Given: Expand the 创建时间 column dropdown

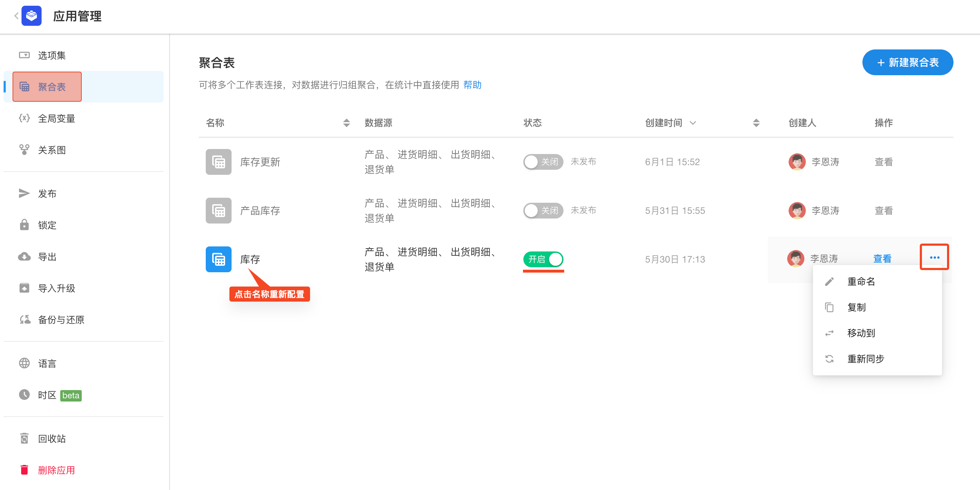Looking at the screenshot, I should [x=693, y=123].
